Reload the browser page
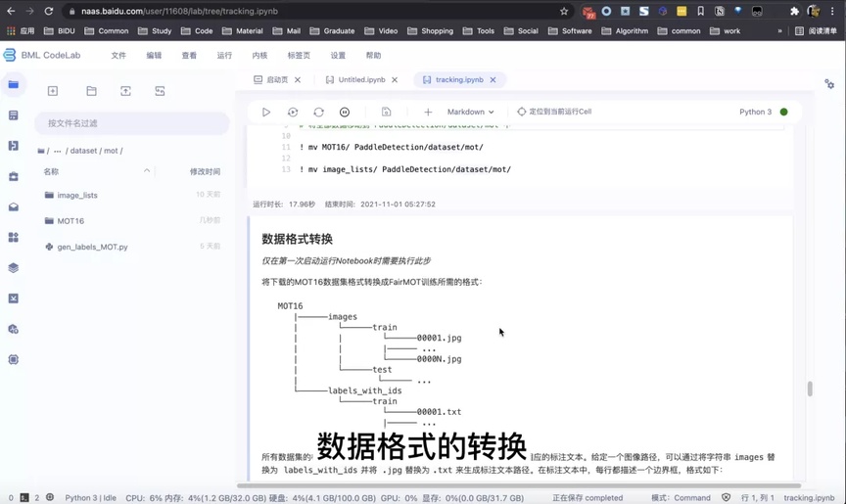Screen dimensions: 846x504 coord(49,11)
